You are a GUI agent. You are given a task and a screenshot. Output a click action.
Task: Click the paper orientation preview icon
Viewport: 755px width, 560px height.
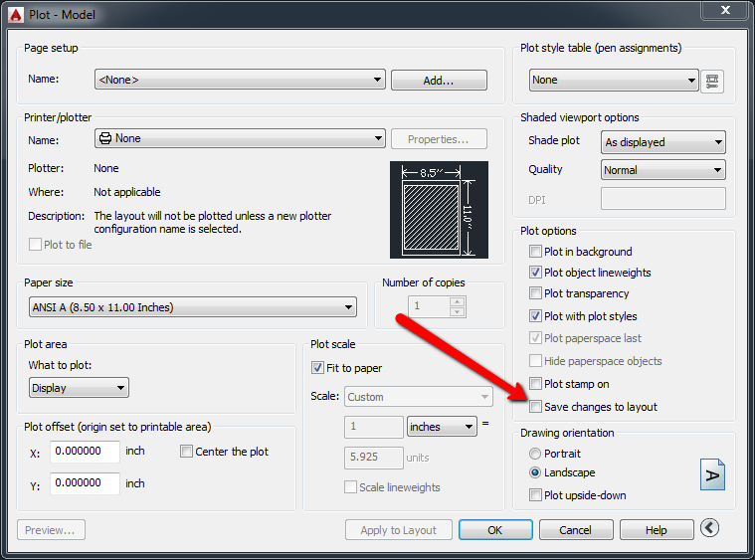point(712,474)
